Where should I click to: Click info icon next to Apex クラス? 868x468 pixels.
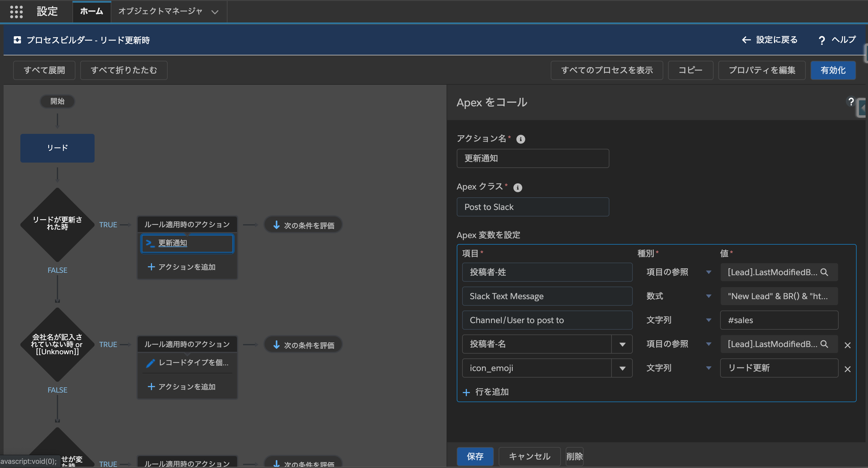coord(518,188)
